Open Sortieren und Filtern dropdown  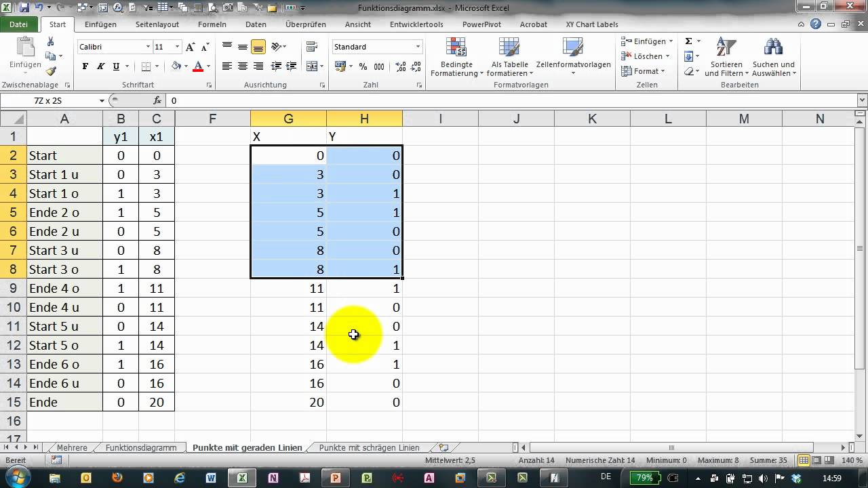pos(726,56)
